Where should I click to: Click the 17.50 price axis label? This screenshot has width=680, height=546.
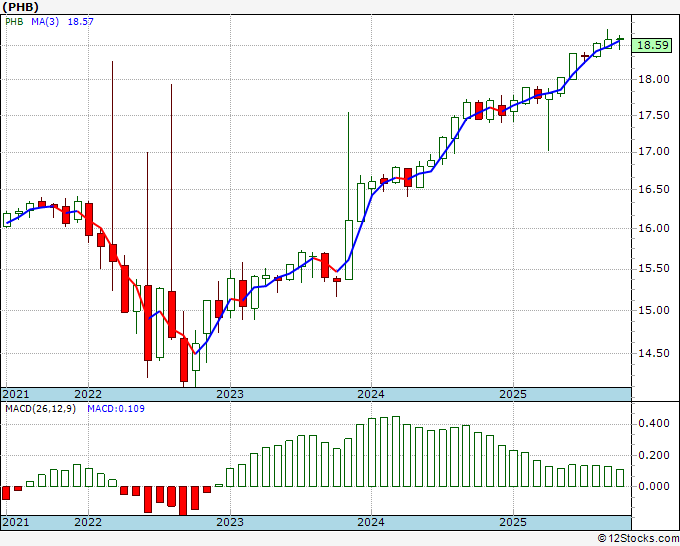pyautogui.click(x=654, y=115)
